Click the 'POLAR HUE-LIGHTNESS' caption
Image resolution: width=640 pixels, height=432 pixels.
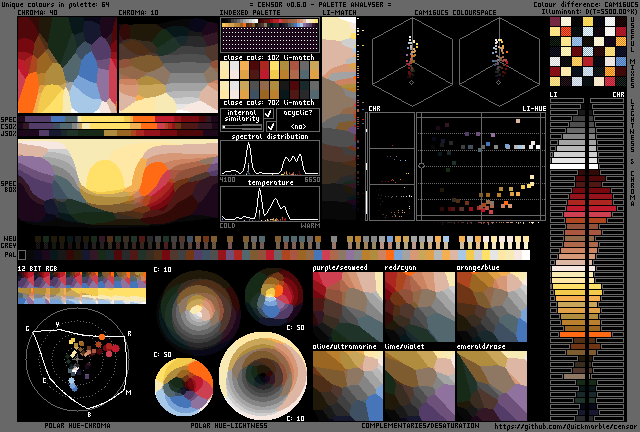pyautogui.click(x=229, y=425)
